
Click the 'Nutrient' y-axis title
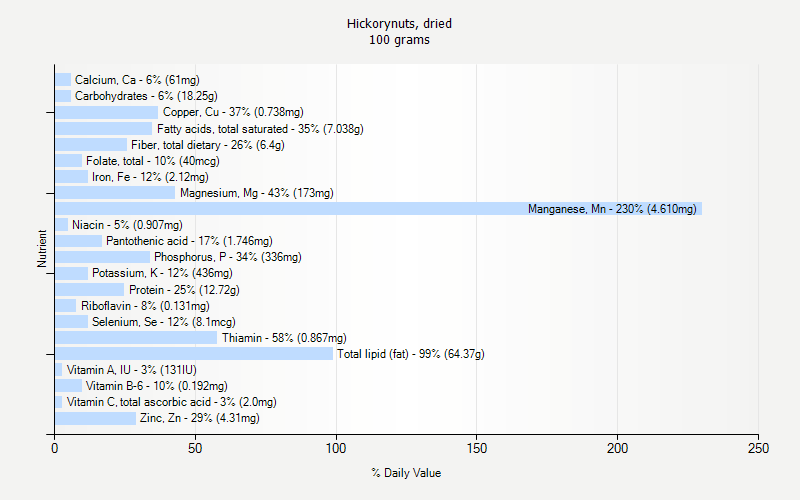(x=42, y=249)
